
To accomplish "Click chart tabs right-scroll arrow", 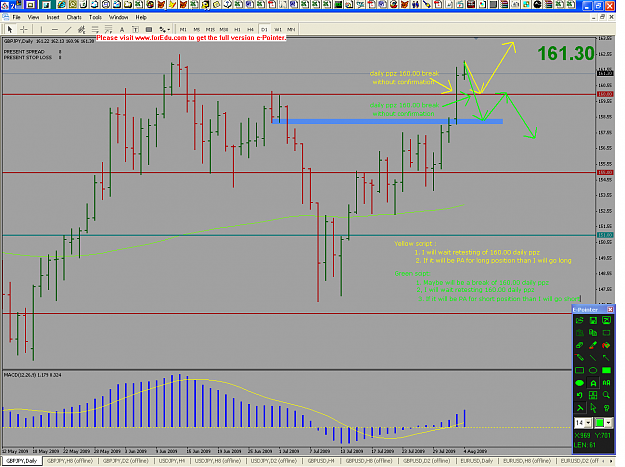I will (611, 461).
